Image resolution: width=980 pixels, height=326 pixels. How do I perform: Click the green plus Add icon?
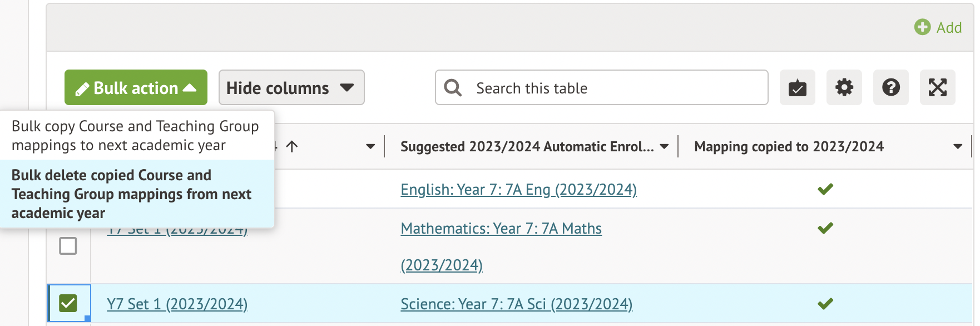922,27
